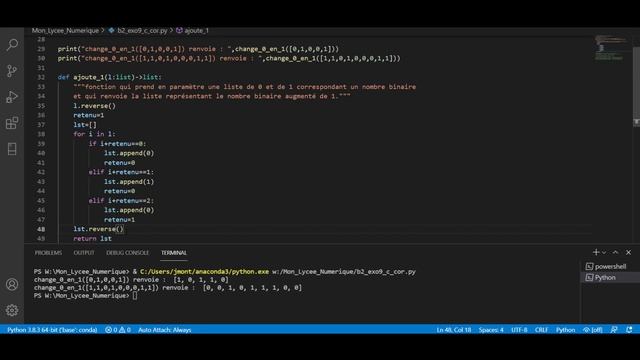The image size is (640, 360).
Task: Select Python 3.8.3 interpreter in status bar
Action: coord(52,330)
